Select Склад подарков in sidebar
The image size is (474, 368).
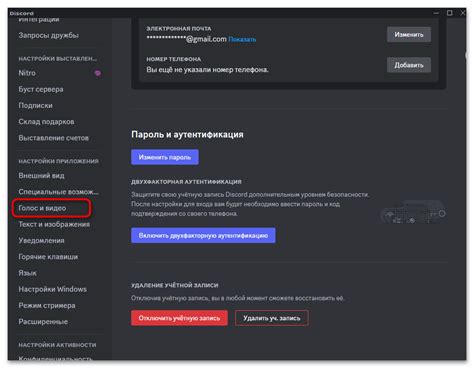coord(46,122)
